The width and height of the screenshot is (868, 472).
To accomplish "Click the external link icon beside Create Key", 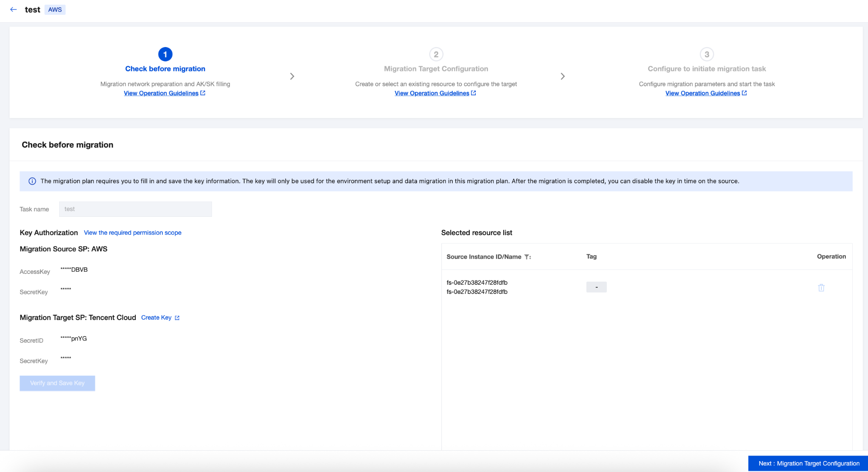I will [177, 318].
